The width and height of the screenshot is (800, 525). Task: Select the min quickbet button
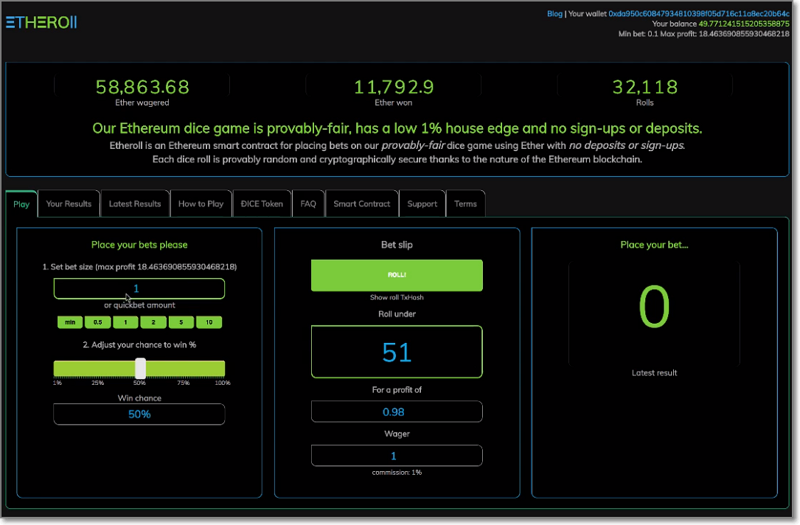tap(70, 322)
